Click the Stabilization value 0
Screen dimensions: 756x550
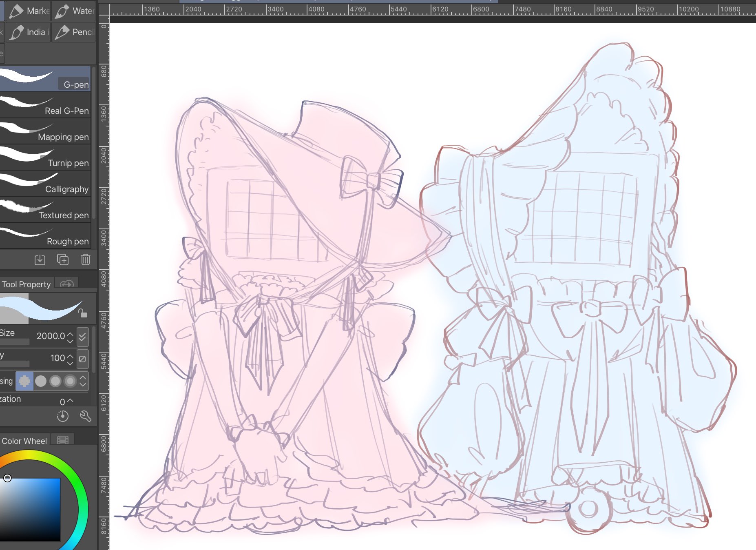[62, 402]
